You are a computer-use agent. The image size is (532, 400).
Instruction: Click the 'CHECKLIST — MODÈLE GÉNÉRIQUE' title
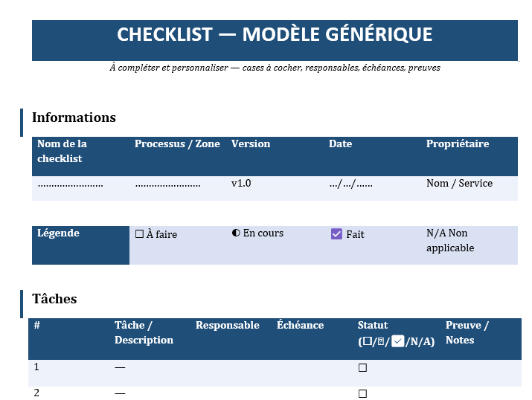275,35
